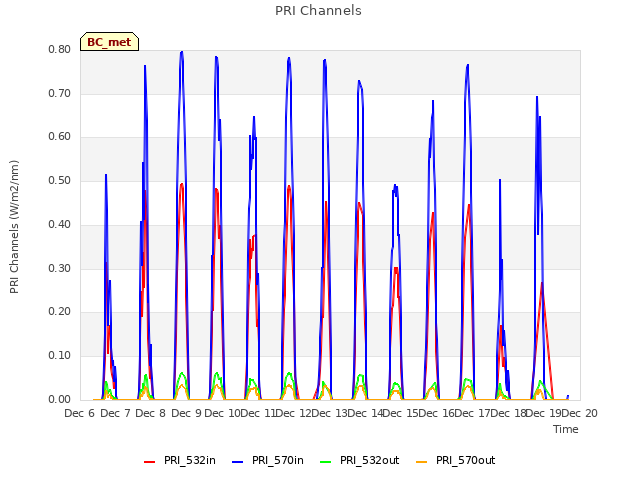Click the 0.30 y-axis tick label

(60, 268)
